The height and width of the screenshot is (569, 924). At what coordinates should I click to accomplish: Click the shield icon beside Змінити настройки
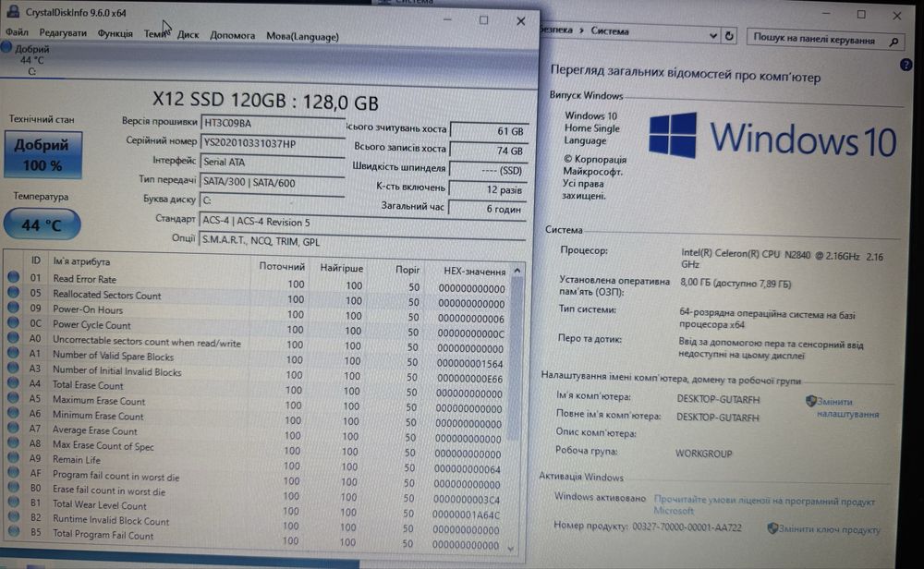click(811, 401)
